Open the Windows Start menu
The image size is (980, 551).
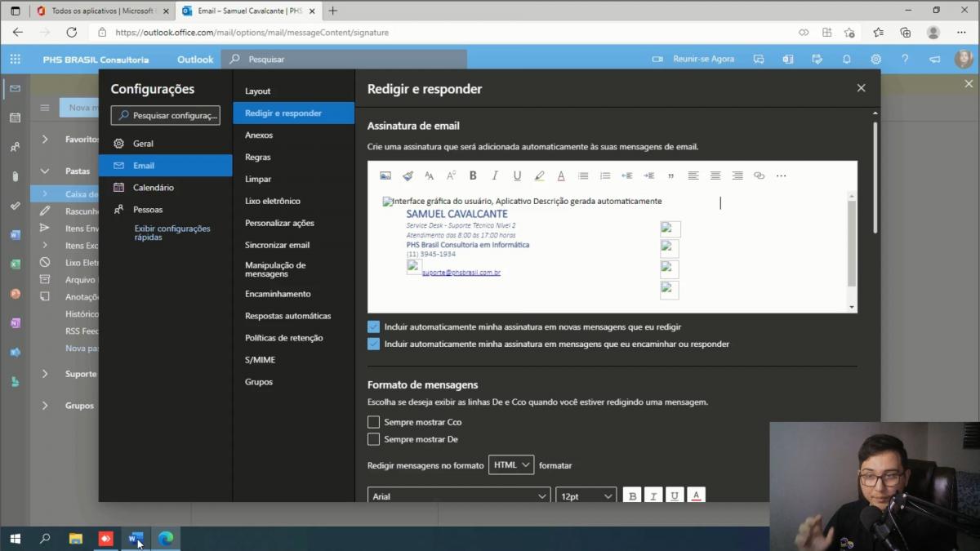coord(15,539)
